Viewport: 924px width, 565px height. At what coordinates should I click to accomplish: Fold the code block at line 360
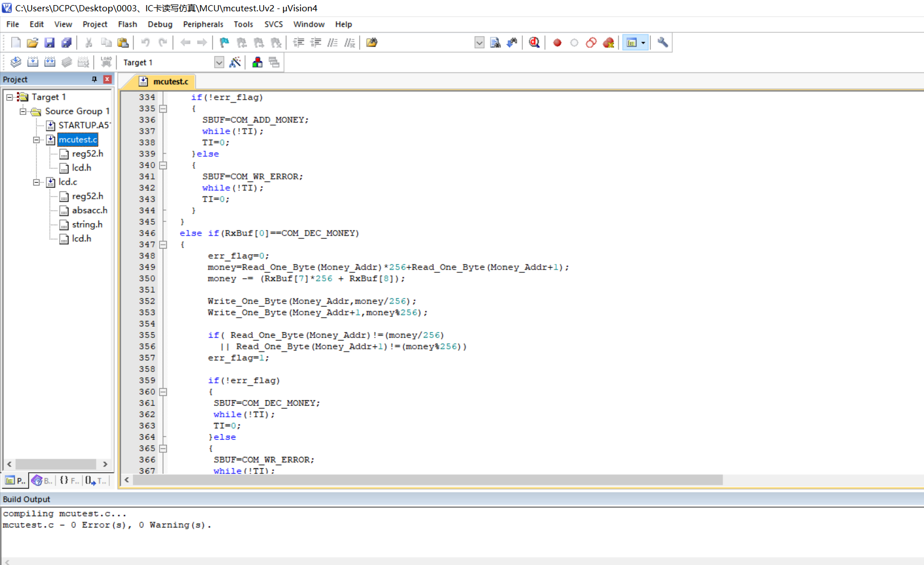(x=163, y=392)
